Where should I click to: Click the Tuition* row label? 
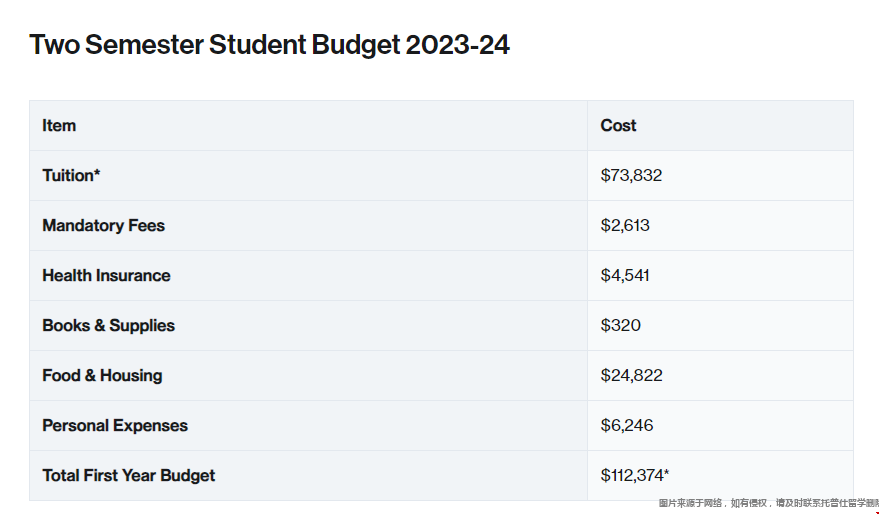tap(71, 175)
